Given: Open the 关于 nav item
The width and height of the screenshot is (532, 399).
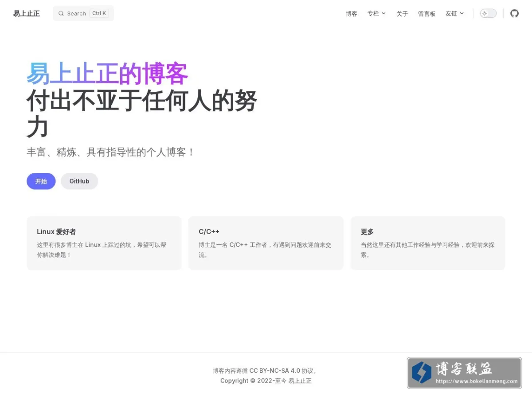Looking at the screenshot, I should [402, 14].
